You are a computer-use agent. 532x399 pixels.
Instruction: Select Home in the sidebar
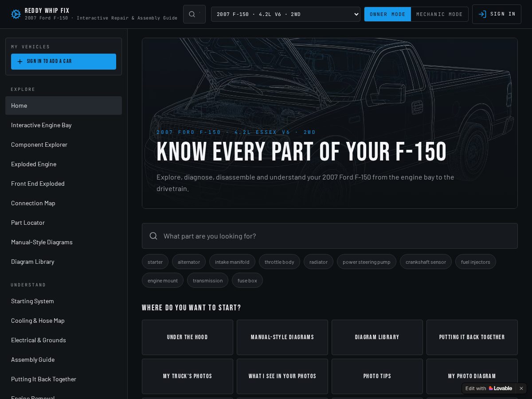63,106
